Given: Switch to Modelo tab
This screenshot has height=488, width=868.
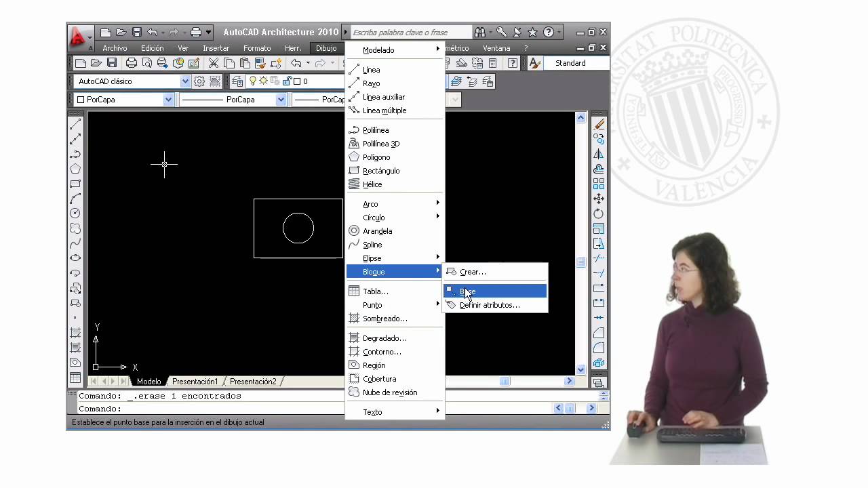Looking at the screenshot, I should point(149,382).
